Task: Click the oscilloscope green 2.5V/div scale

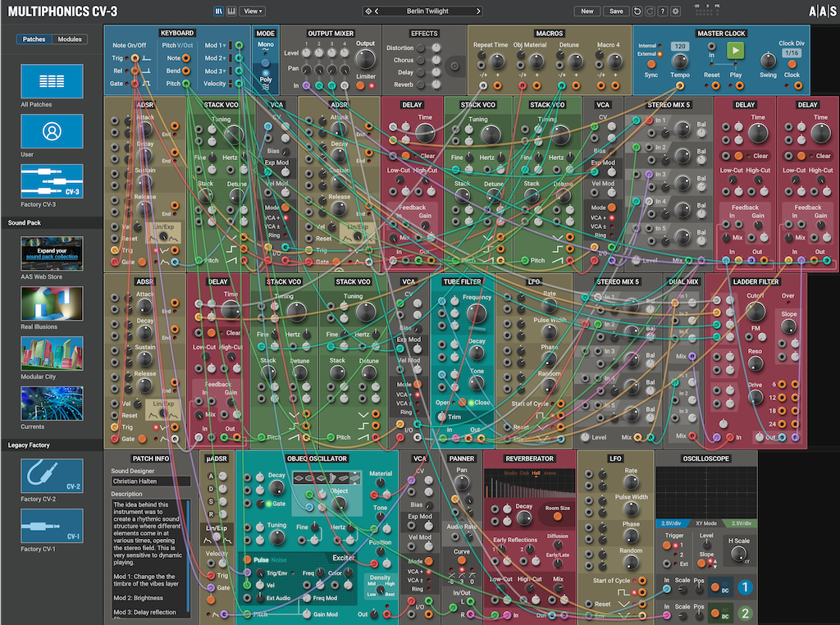Action: [x=741, y=523]
